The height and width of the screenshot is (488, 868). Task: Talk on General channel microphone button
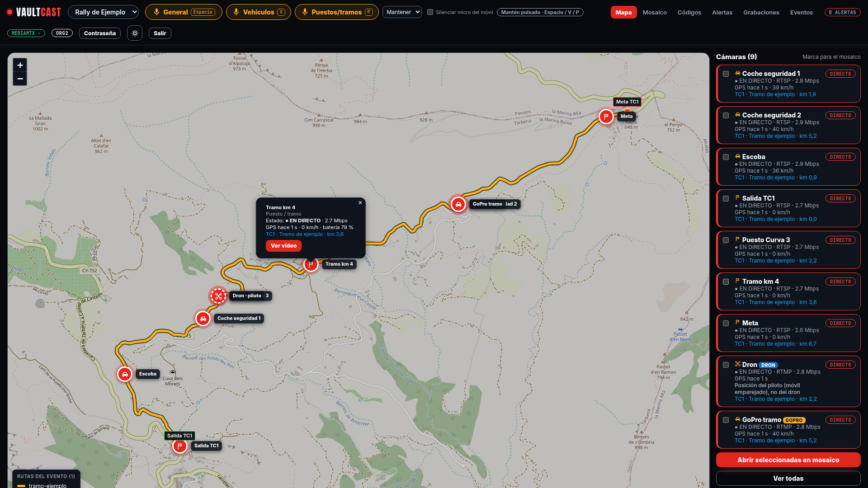pos(184,12)
